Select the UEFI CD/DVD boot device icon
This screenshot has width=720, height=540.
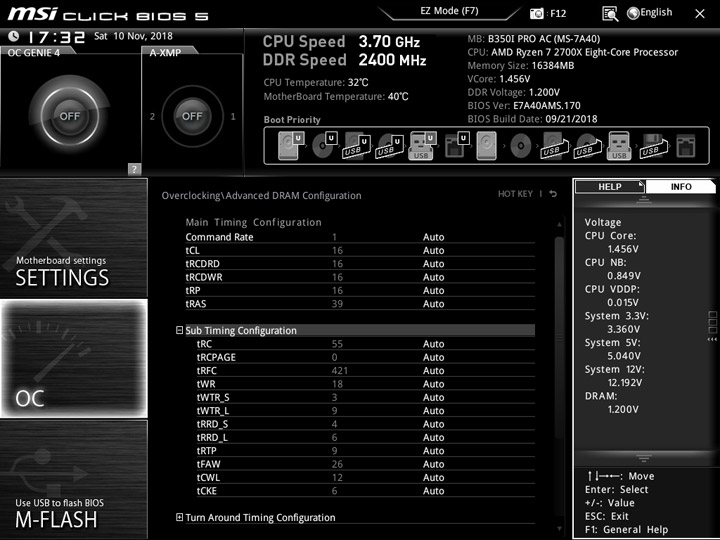pos(324,146)
